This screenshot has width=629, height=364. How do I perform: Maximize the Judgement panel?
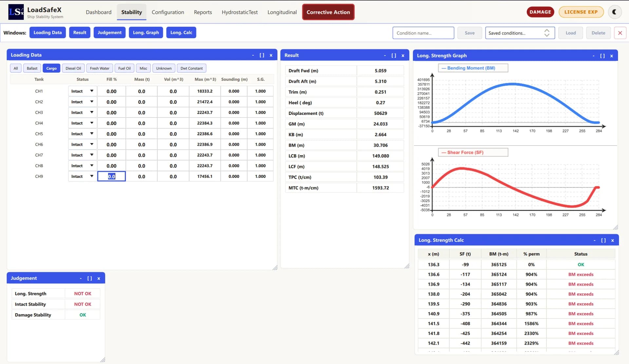[89, 278]
